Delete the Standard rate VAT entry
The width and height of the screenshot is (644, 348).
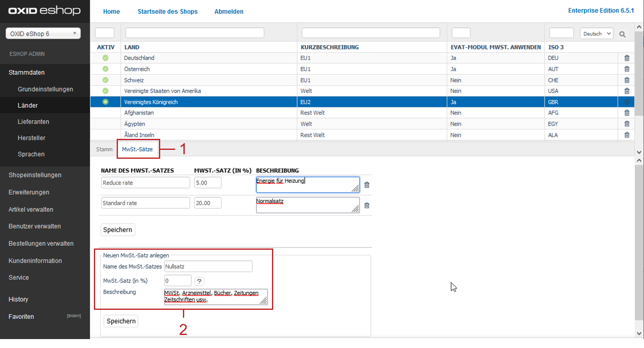[x=367, y=205]
